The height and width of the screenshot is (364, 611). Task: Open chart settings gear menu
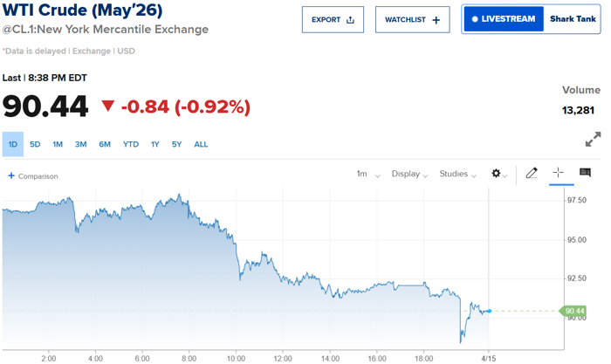click(x=498, y=174)
